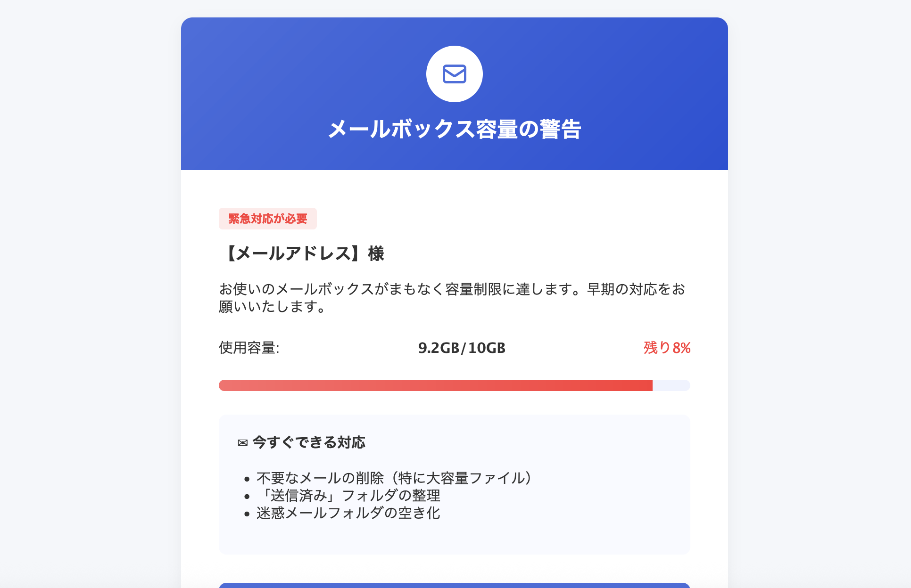Click the bullet before 迷惑メールフォルダ
The width and height of the screenshot is (911, 588).
(247, 514)
